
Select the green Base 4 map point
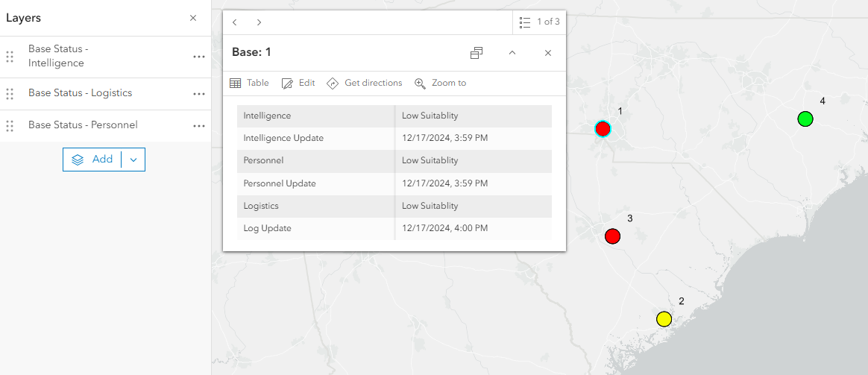click(805, 119)
